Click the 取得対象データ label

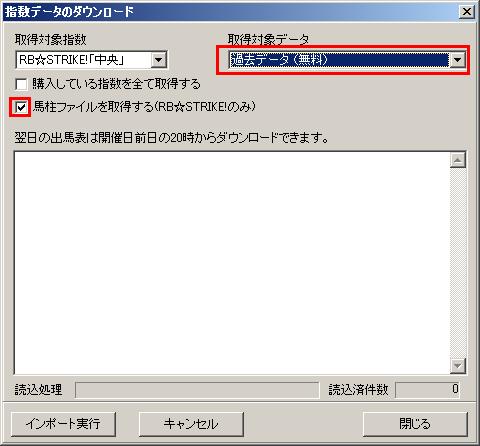pyautogui.click(x=268, y=40)
